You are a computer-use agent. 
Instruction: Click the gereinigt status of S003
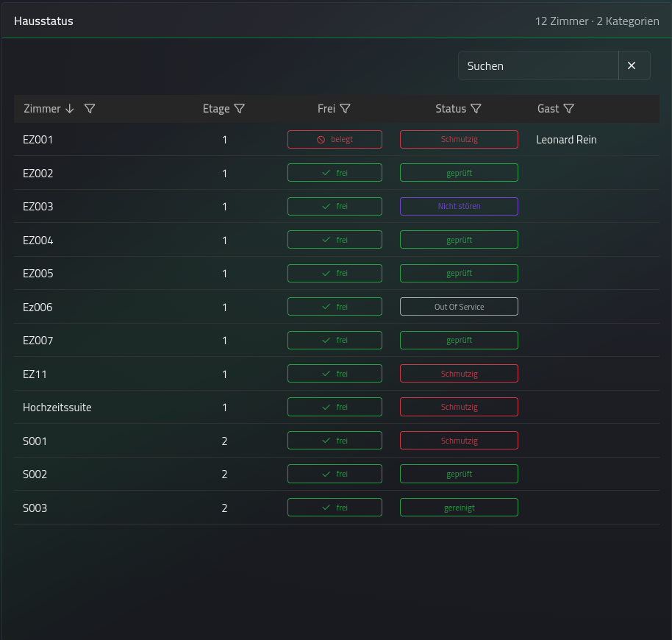(459, 507)
